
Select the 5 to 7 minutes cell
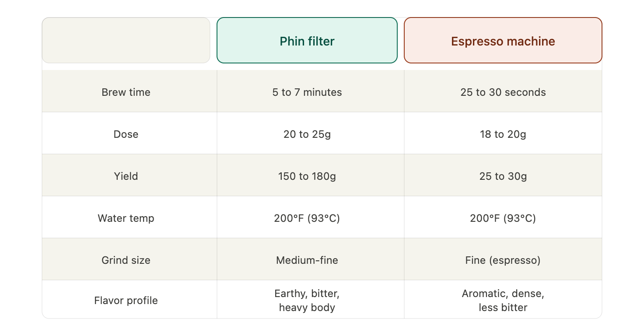coord(307,92)
